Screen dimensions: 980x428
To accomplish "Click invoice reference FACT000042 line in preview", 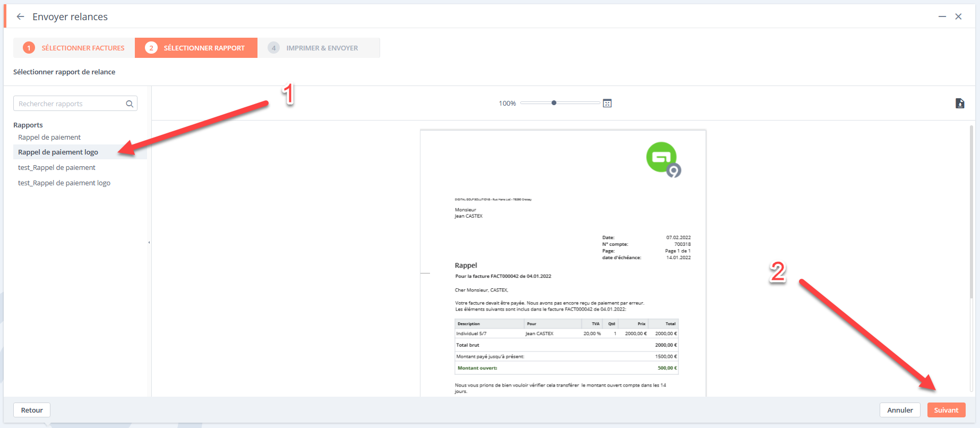I will tap(503, 276).
